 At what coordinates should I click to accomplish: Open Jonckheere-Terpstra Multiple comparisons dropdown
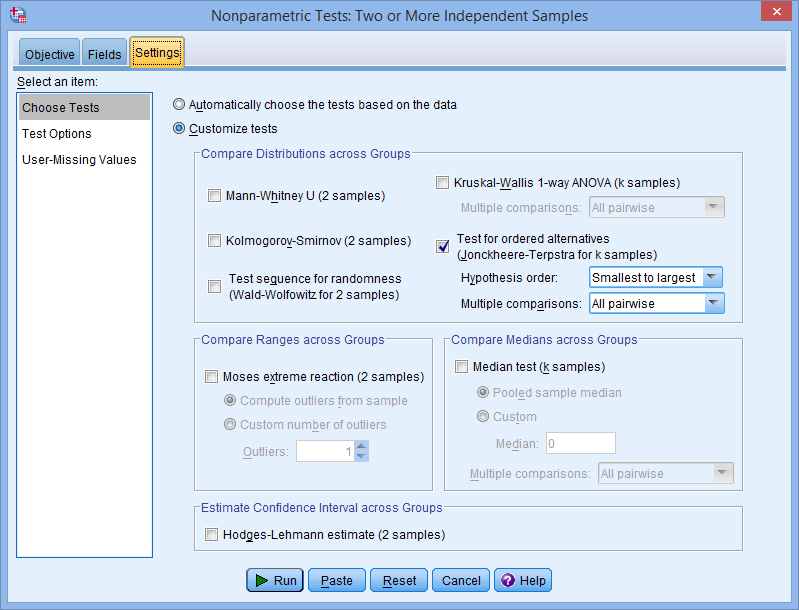click(656, 303)
